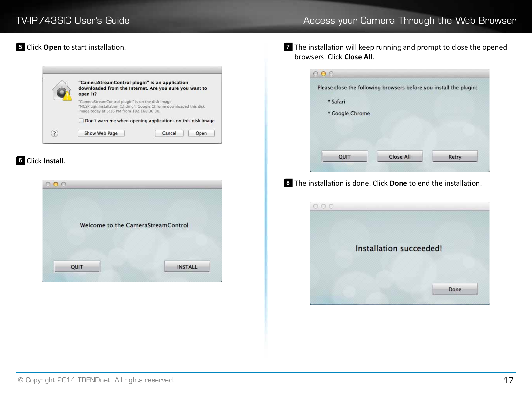
Task: Click '* Google Chrome' in the browser list
Action: pyautogui.click(x=348, y=113)
